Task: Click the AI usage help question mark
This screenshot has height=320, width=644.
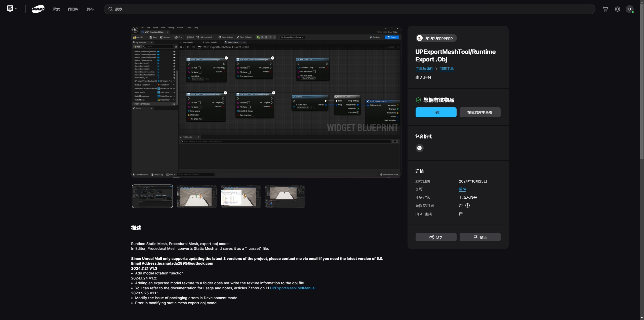Action: click(x=467, y=205)
